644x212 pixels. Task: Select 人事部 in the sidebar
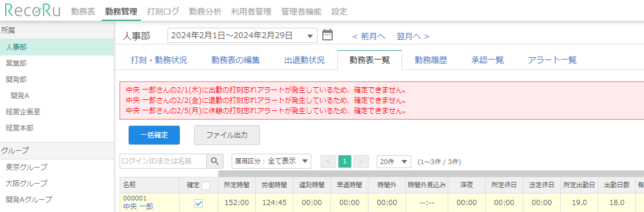click(57, 47)
